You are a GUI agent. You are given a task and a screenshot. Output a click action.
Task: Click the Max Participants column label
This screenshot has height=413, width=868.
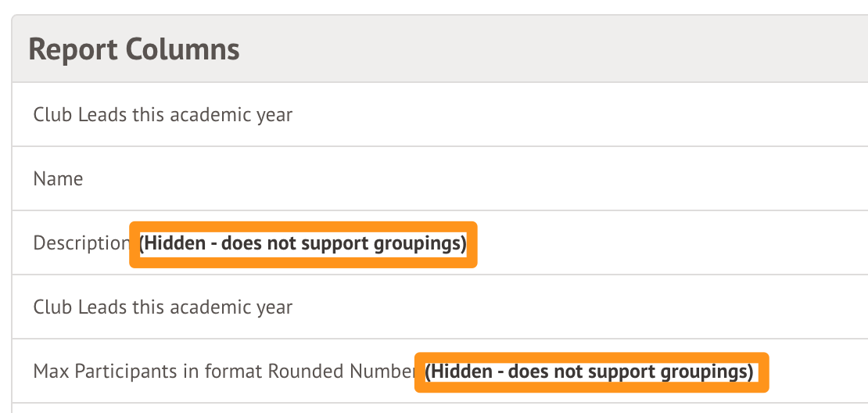tap(223, 371)
